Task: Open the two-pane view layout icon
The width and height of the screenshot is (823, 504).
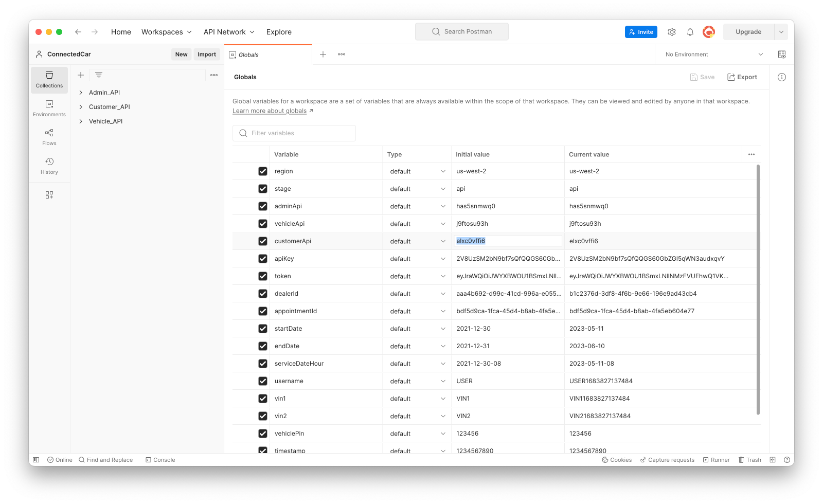Action: click(x=773, y=460)
